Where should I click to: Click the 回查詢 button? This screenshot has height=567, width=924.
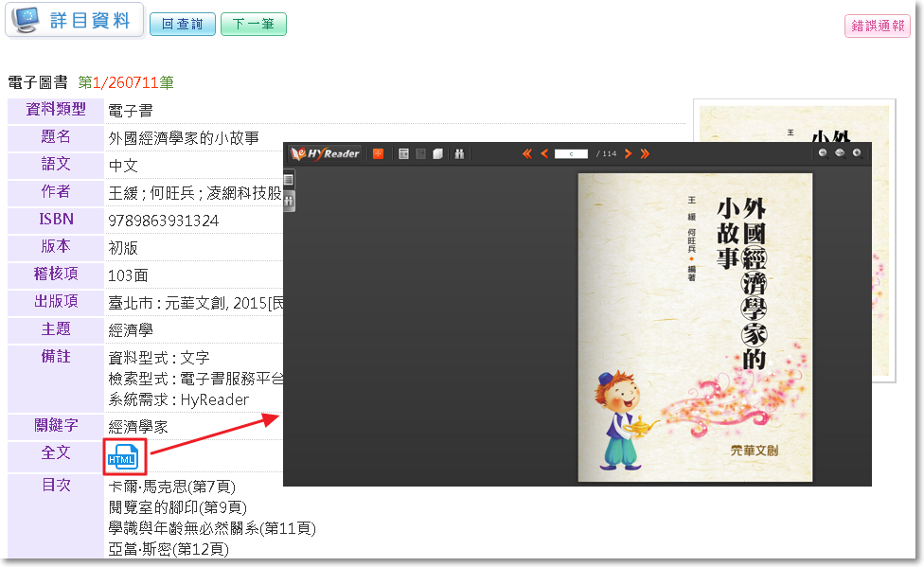(x=182, y=24)
